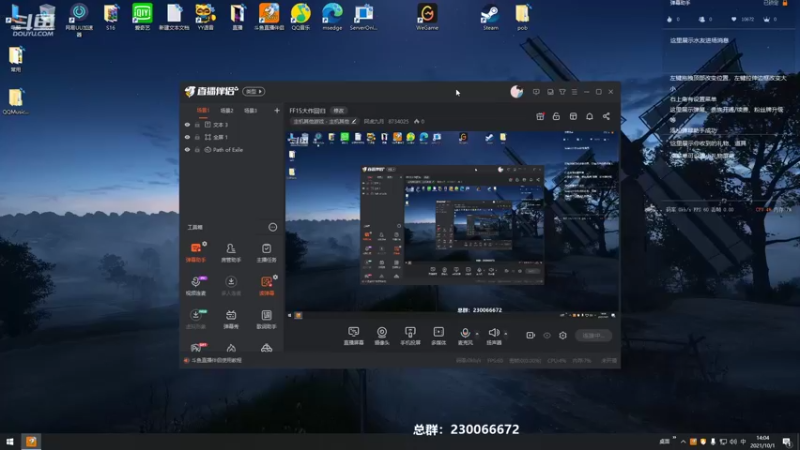Switch to scene tab 场景2
800x450 pixels.
227,110
